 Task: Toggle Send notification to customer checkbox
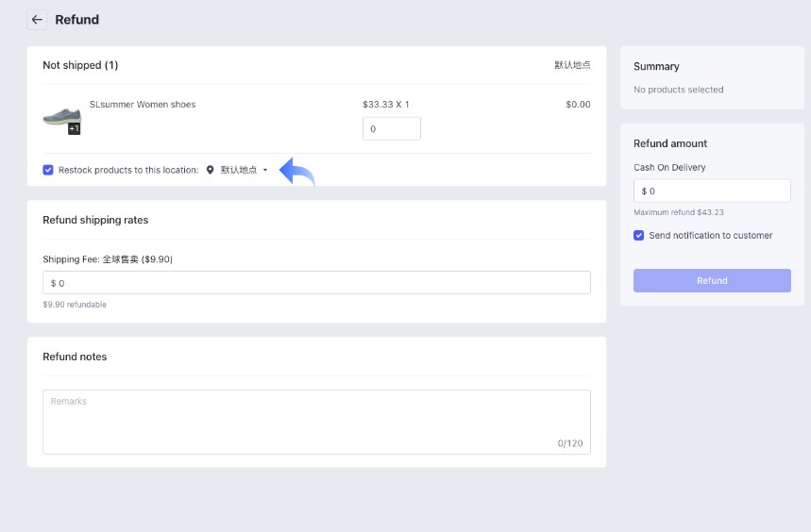[x=639, y=235]
